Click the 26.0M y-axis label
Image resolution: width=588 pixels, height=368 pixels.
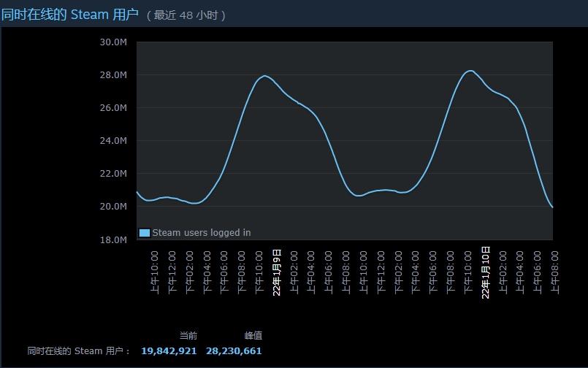click(113, 108)
